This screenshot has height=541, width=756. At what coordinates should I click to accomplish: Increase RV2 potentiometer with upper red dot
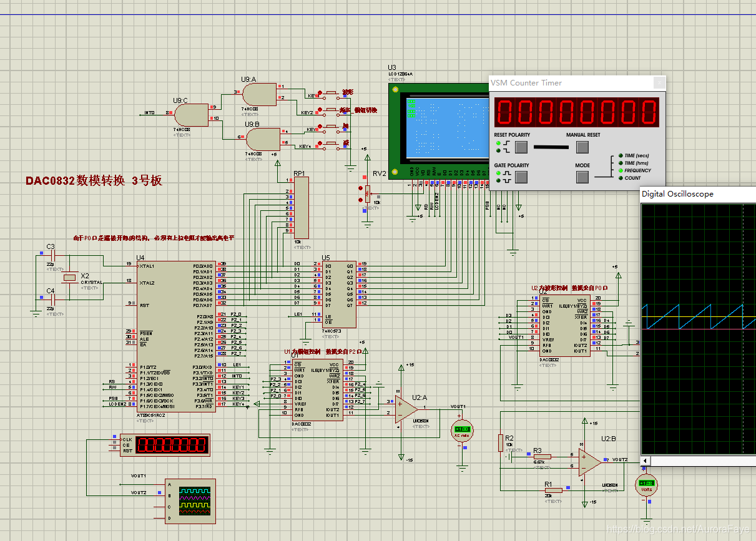coord(360,188)
